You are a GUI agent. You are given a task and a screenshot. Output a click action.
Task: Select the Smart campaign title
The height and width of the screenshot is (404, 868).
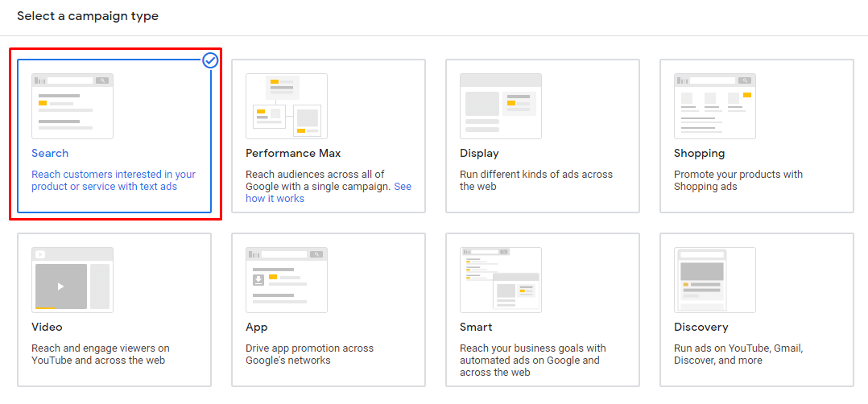(476, 327)
